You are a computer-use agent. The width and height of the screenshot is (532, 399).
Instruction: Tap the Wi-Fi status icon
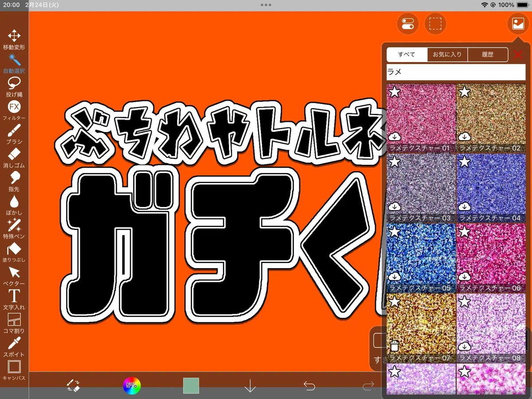[484, 5]
